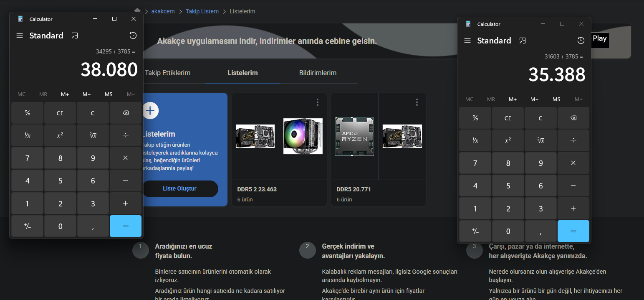The image size is (644, 300).
Task: Click home icon in breadcrumb
Action: tap(137, 10)
